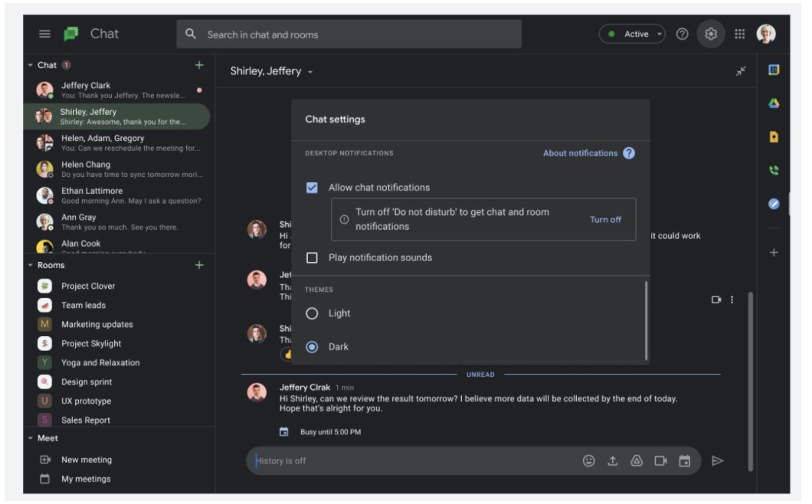Get add-ons with side panel plus
Screen dimensions: 812x504
(x=774, y=253)
